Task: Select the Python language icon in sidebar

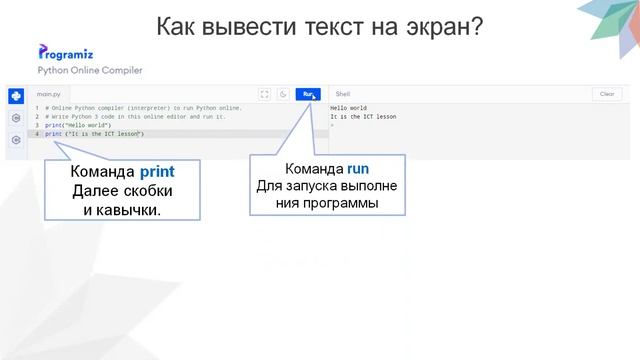Action: 16,96
